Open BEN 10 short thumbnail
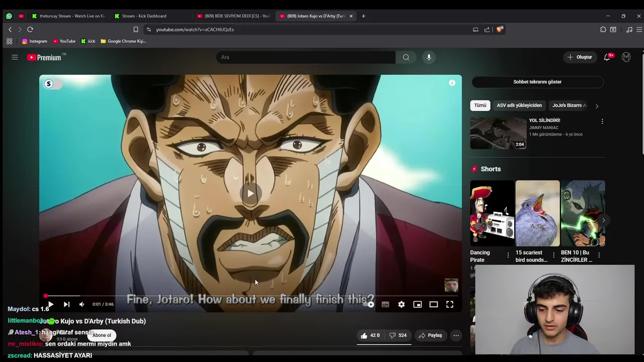644x362 pixels. click(x=583, y=213)
